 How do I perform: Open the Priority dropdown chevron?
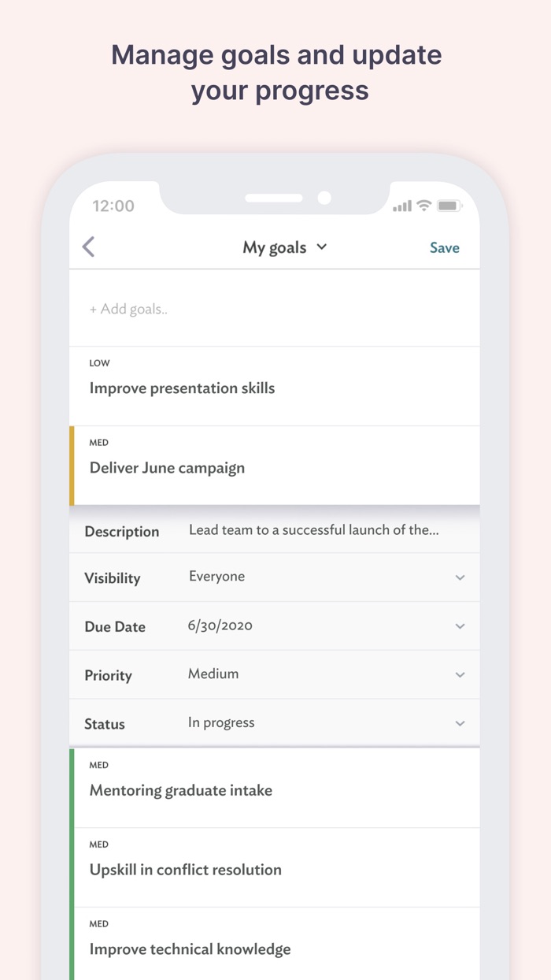[460, 675]
